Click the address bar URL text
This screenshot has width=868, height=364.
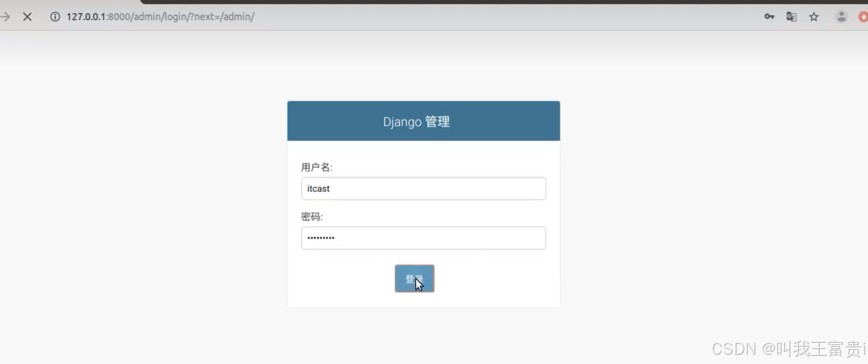(x=160, y=17)
